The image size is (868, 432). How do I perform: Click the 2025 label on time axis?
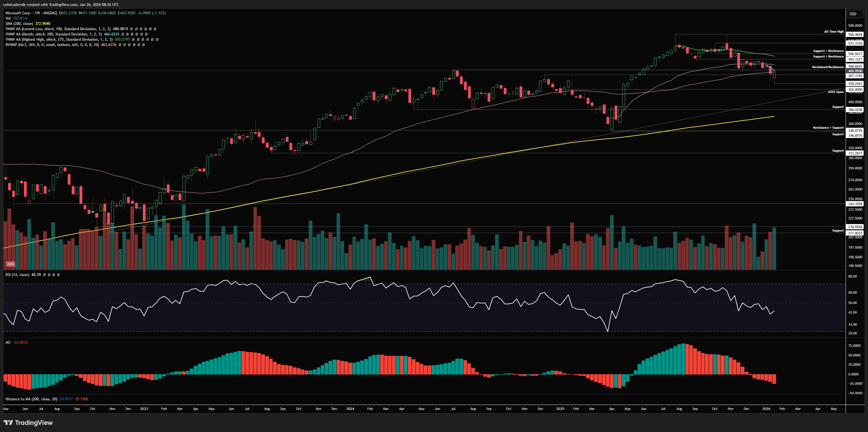(560, 409)
